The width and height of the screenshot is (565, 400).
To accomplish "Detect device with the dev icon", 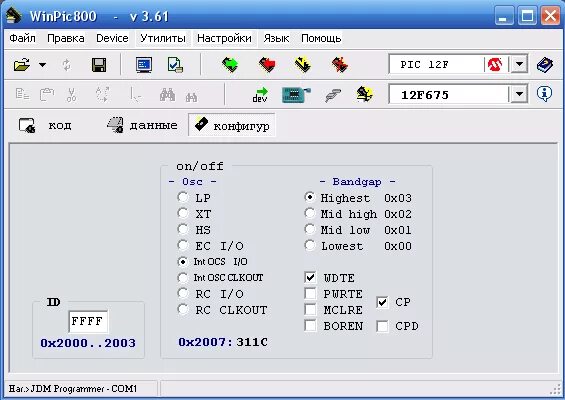I will [260, 94].
